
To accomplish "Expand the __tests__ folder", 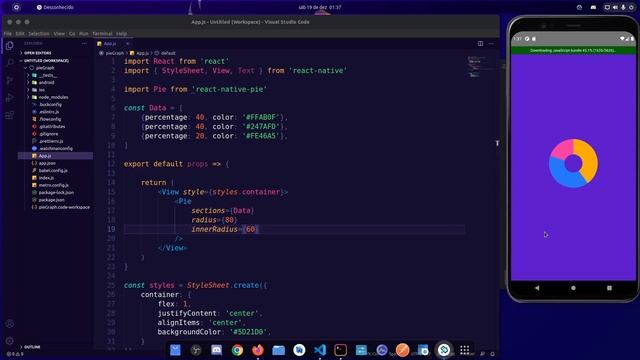I will pos(47,75).
